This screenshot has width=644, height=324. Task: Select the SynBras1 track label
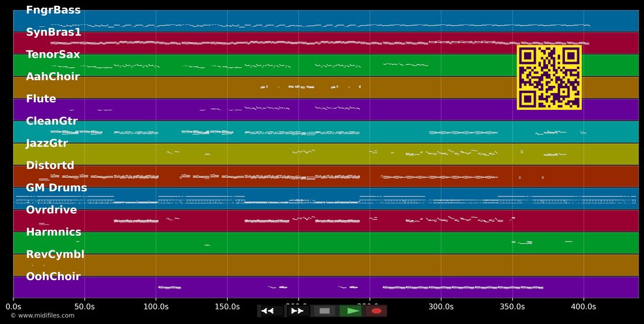[x=54, y=32]
